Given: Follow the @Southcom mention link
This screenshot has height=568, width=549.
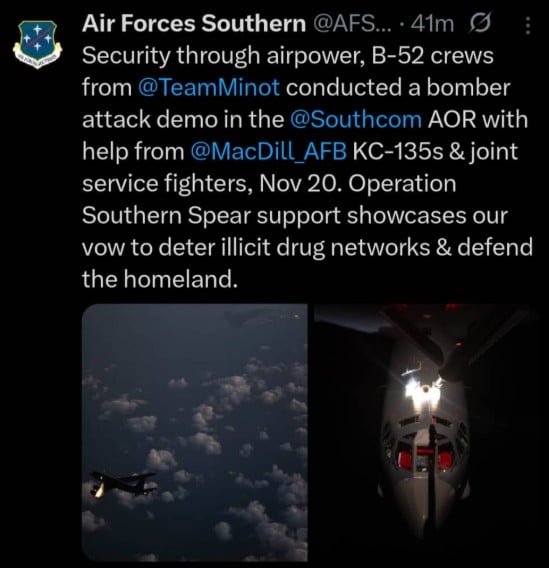Looking at the screenshot, I should pos(356,120).
